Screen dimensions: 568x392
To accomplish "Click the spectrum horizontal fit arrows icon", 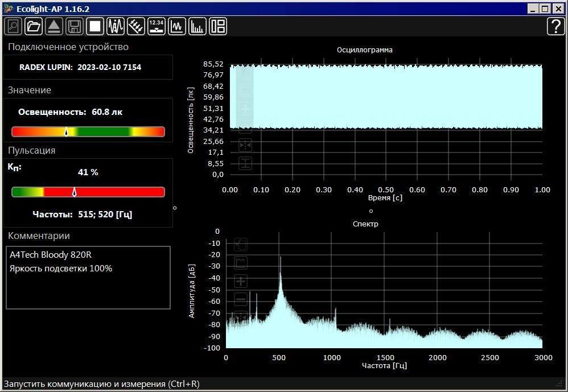I will 241,317.
